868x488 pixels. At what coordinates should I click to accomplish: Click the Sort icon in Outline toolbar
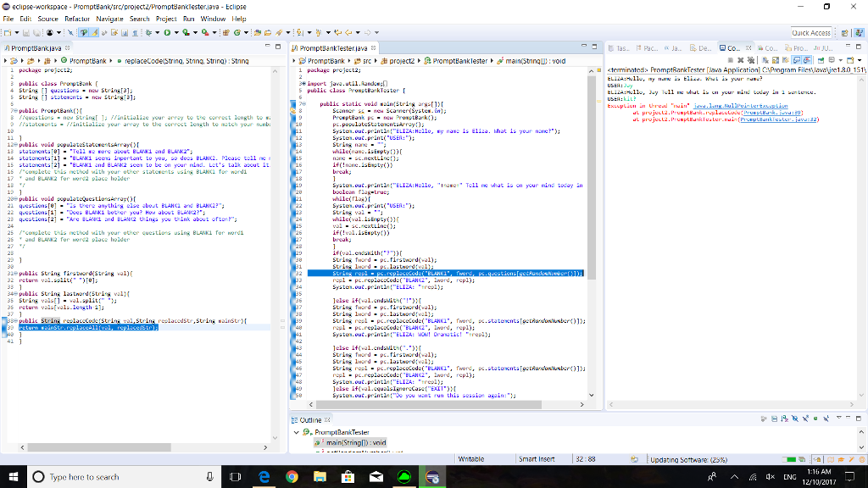[x=784, y=419]
